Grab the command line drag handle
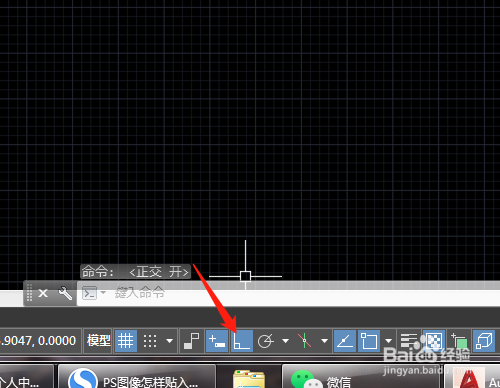The height and width of the screenshot is (388, 500). (29, 293)
